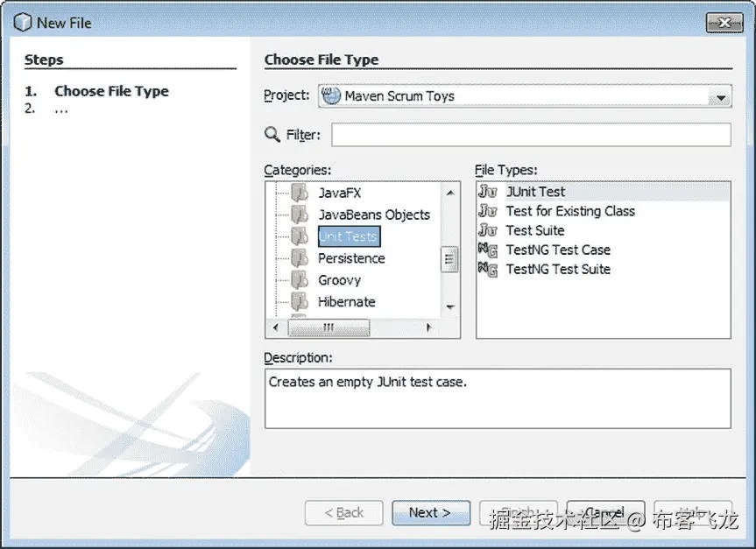Click the TestNG Test Suite icon
The height and width of the screenshot is (549, 756).
[x=487, y=269]
